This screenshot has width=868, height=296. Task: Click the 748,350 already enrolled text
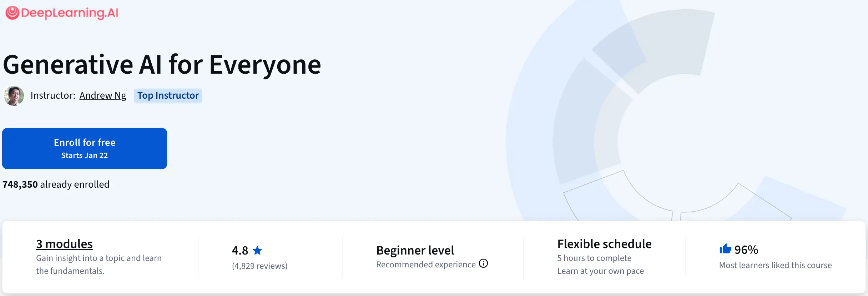[x=56, y=184]
